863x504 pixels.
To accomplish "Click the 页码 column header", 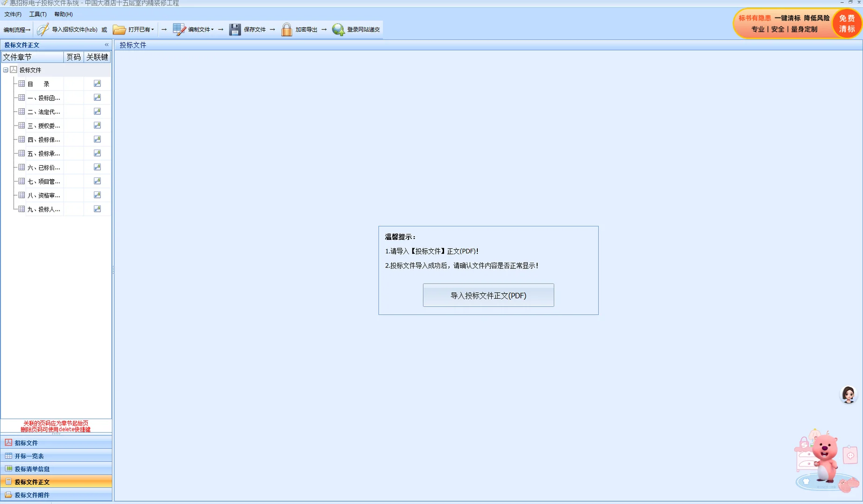I will (74, 57).
